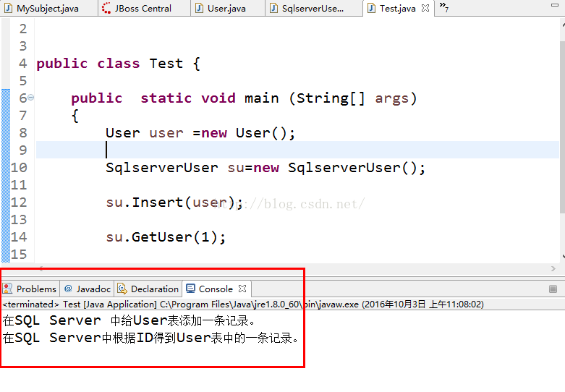Screen dimensions: 565x392
Task: Click the 'User user =new User();' line
Action: click(x=200, y=133)
